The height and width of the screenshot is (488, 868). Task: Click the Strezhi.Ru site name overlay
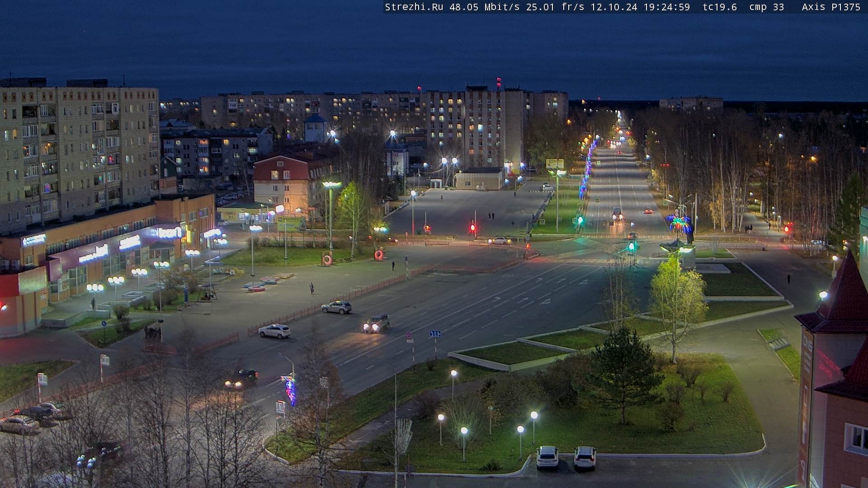click(x=414, y=7)
